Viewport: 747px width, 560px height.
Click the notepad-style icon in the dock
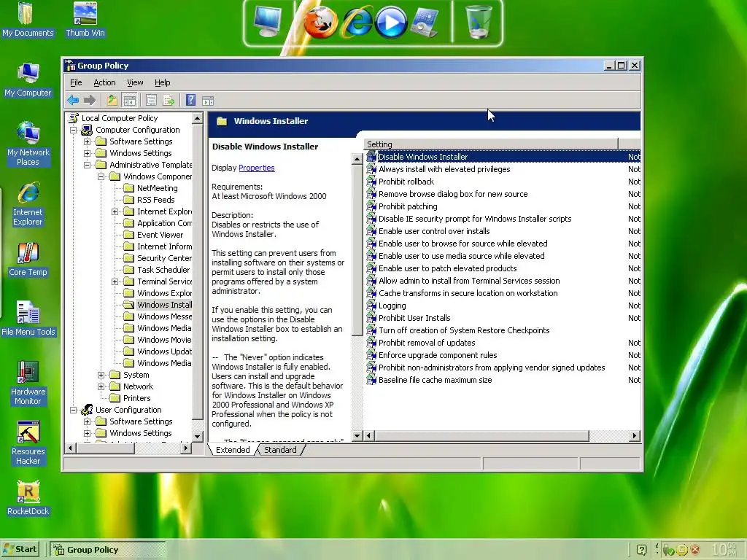425,22
